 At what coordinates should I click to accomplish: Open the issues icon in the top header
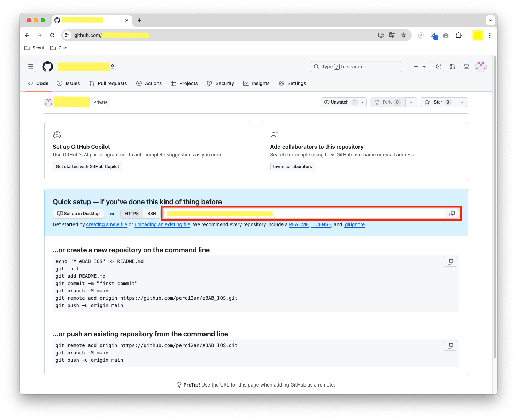(x=439, y=67)
